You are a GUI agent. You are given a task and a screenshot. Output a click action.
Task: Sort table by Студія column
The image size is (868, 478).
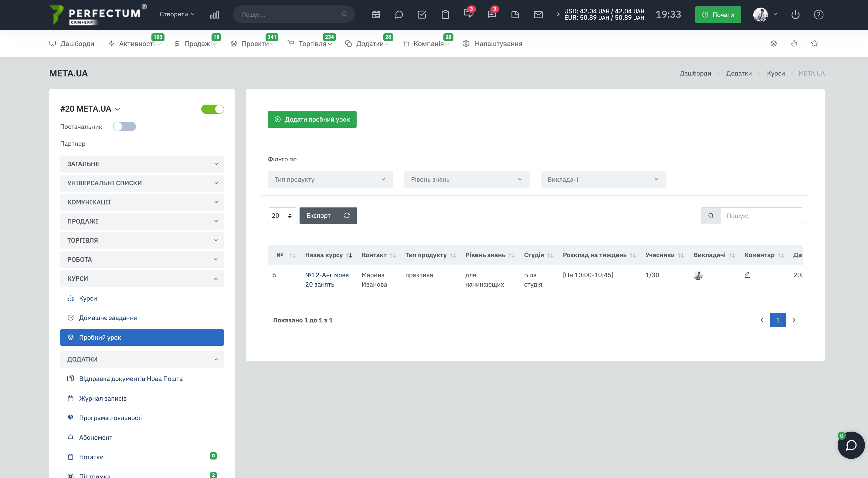538,255
